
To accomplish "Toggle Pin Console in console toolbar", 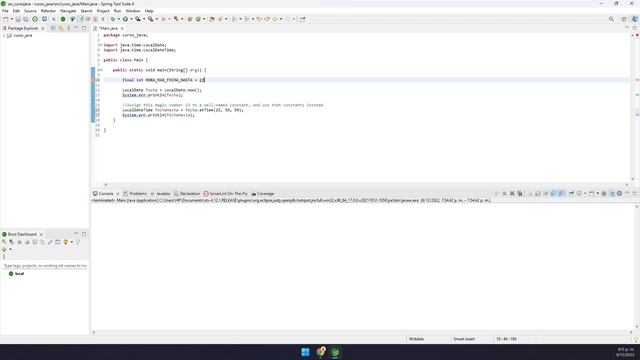I will click(x=571, y=193).
